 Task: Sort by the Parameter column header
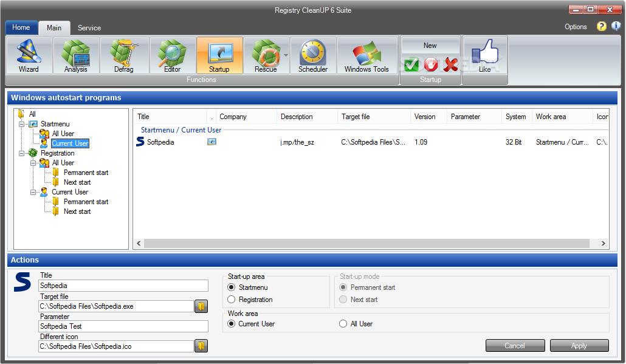(x=475, y=117)
